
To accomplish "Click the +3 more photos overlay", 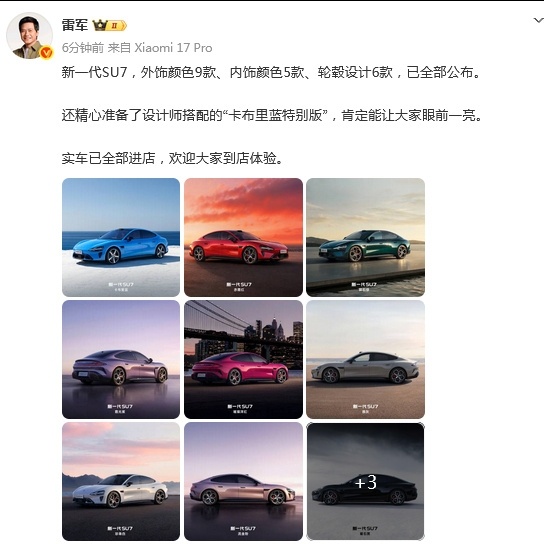I will click(365, 482).
